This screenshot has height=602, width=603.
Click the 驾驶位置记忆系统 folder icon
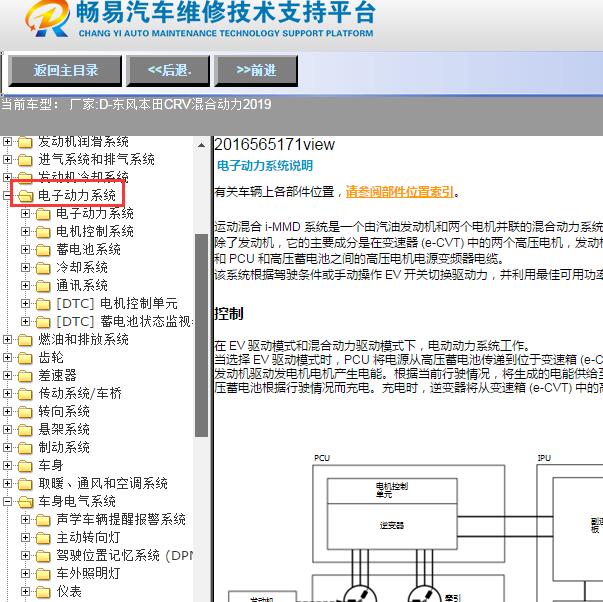(x=43, y=556)
